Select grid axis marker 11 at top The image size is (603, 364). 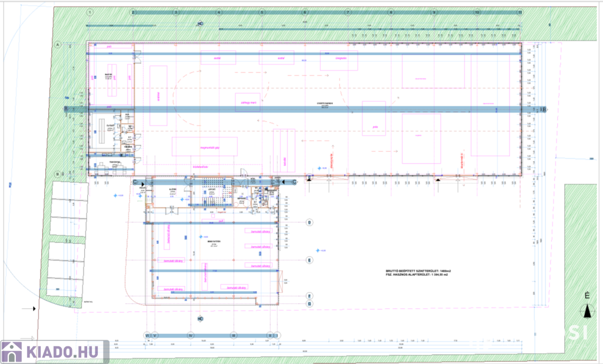[520, 12]
